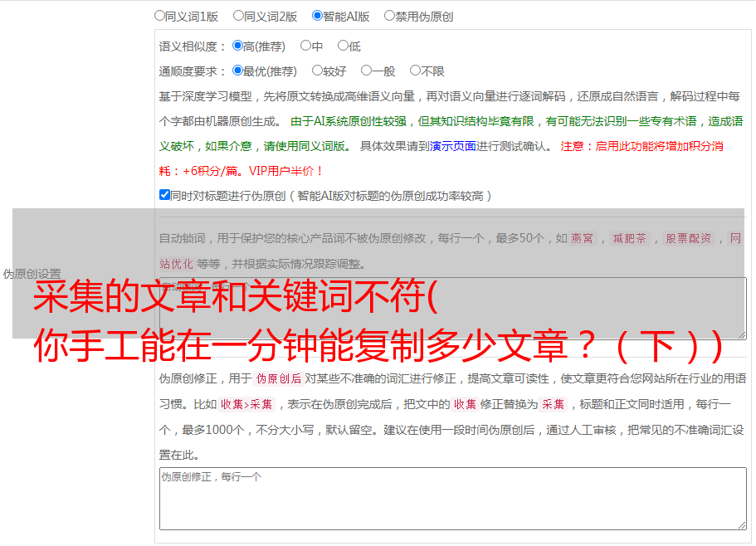Screen dimensions: 756x546
Task: Grab the 自动锁词 textarea resize handle
Action: click(x=741, y=334)
